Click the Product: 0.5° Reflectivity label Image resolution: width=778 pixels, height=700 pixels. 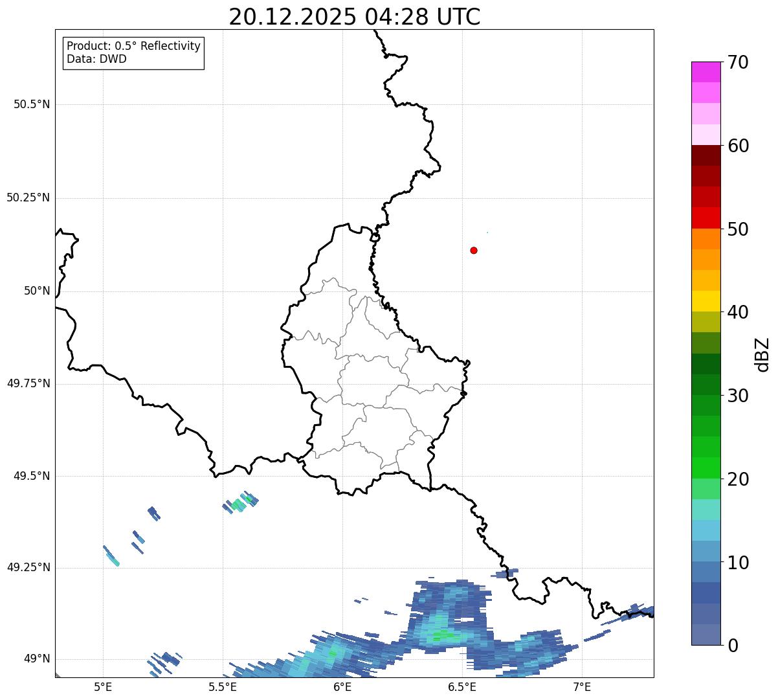pos(134,47)
